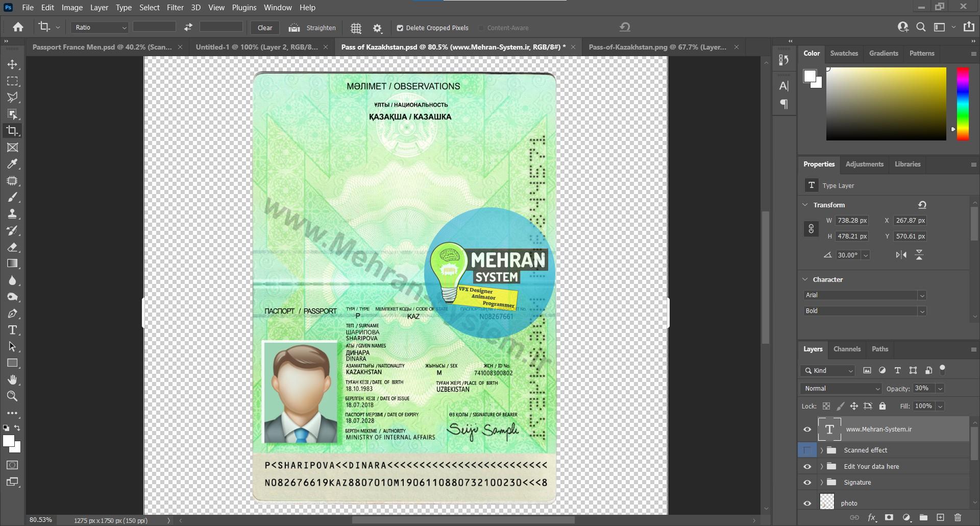Screen dimensions: 980x526
Task: Select the Eyedropper tool
Action: 13,164
